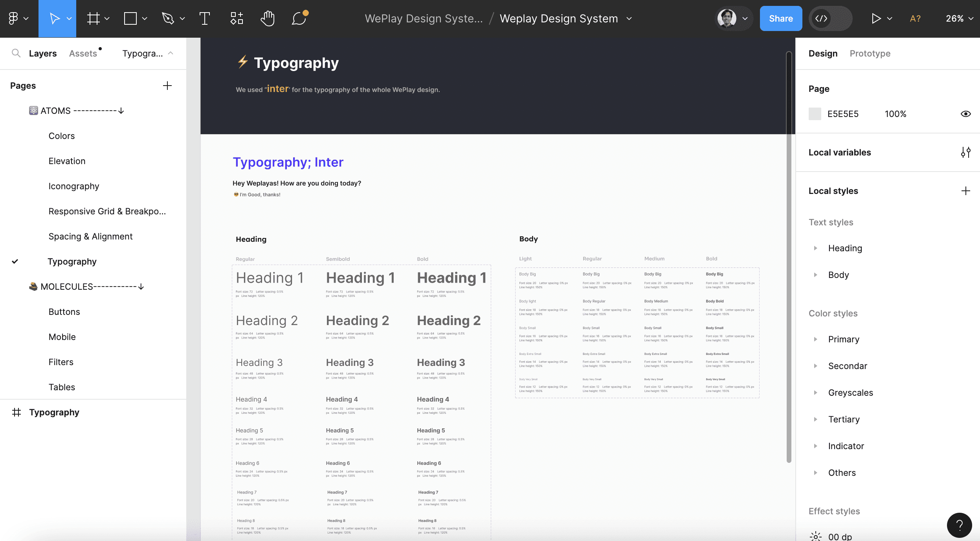Toggle page background visibility eye
This screenshot has height=541, width=980.
click(965, 114)
